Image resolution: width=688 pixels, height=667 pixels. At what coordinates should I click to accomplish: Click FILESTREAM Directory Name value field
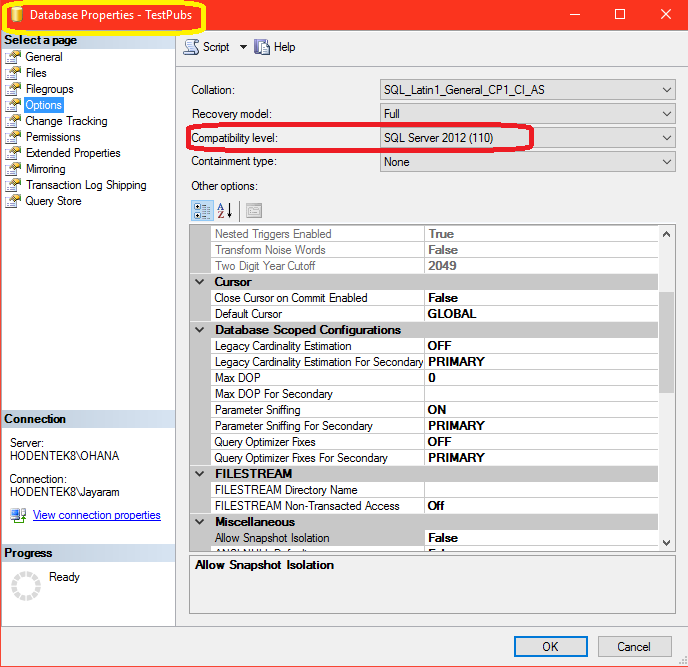point(541,490)
